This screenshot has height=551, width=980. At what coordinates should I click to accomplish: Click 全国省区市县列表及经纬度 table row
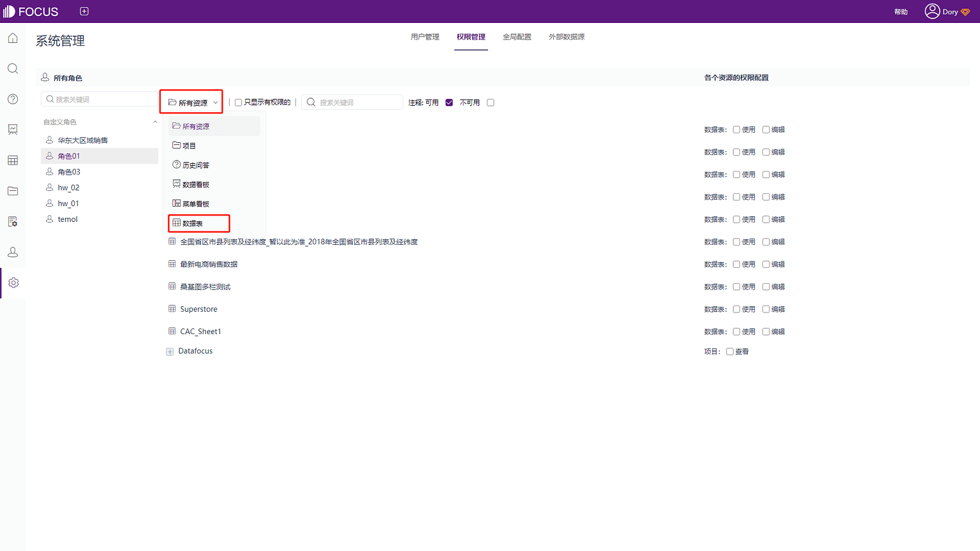[299, 242]
